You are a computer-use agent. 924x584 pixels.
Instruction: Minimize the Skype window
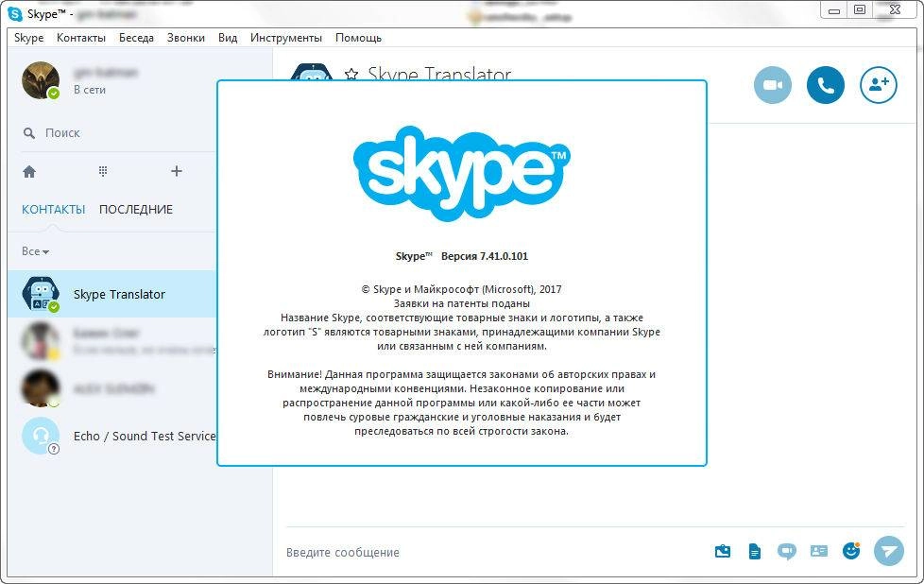(x=834, y=10)
